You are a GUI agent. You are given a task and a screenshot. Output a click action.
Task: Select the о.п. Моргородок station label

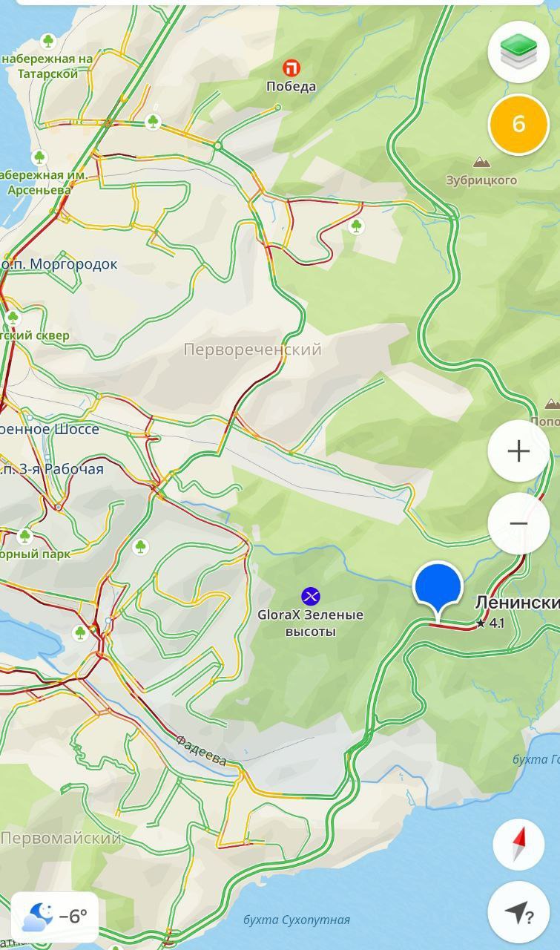point(59,264)
